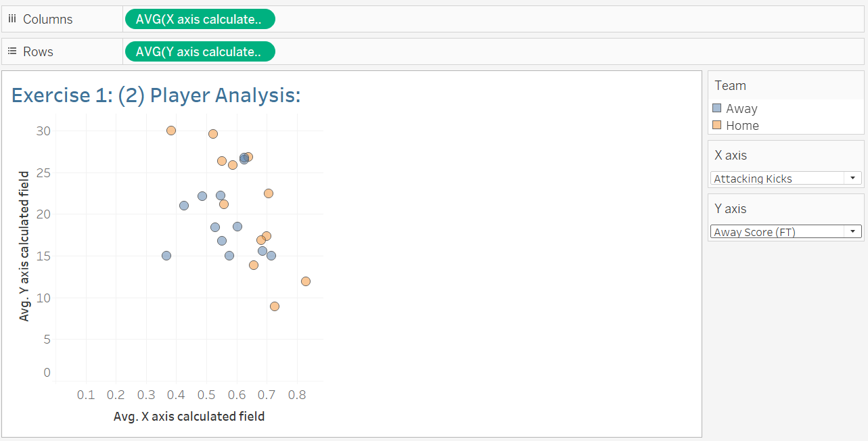Viewport: 868px width, 441px height.
Task: Click the vertical axis title left of chart
Action: point(25,246)
